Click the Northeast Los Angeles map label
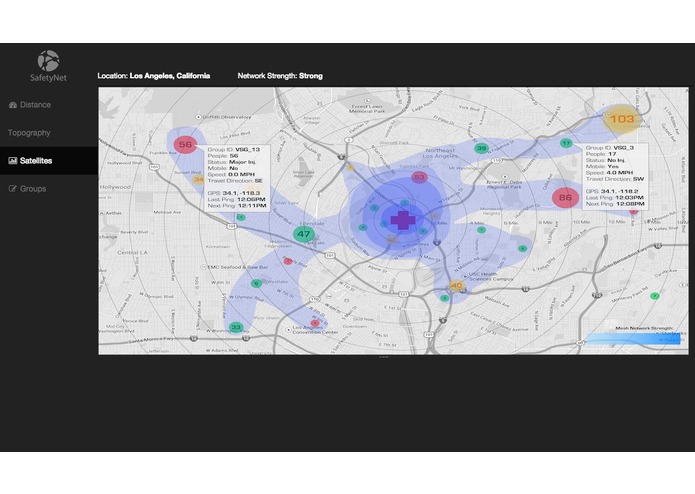 click(440, 153)
